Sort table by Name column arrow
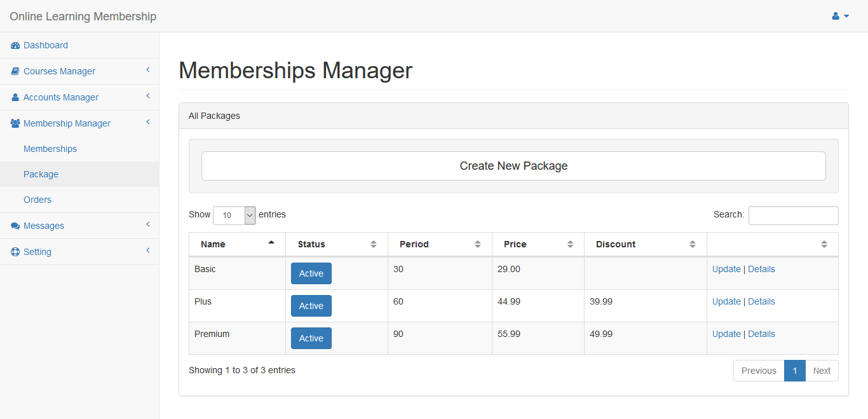The height and width of the screenshot is (419, 868). coord(271,243)
